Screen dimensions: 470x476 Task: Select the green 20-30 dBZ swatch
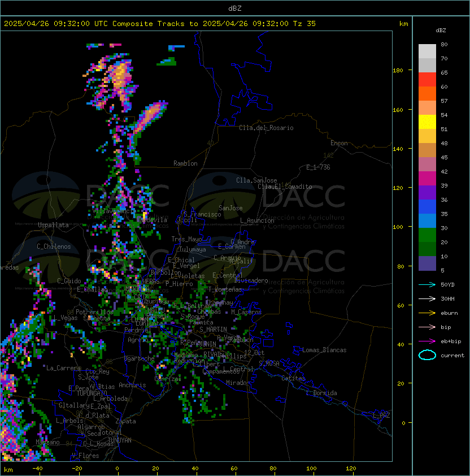point(427,235)
